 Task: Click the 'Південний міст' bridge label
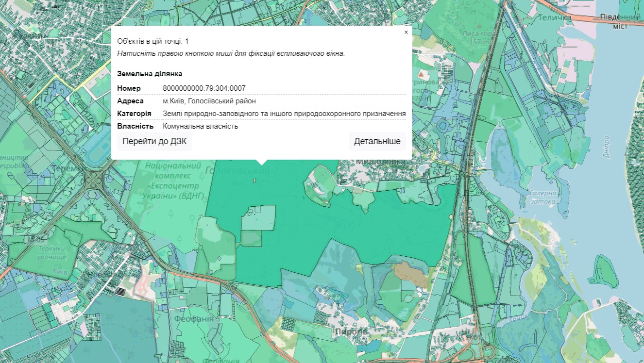click(x=620, y=21)
